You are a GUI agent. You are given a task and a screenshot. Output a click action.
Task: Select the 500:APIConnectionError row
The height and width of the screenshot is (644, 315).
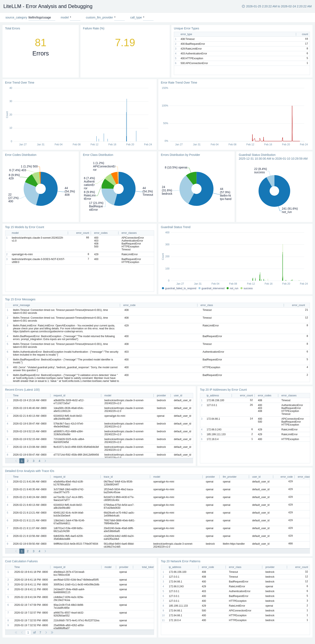click(x=242, y=63)
